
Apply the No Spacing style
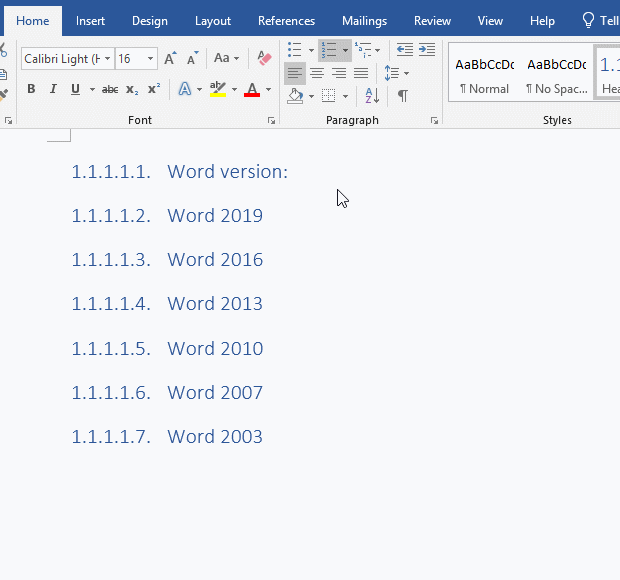click(x=557, y=75)
